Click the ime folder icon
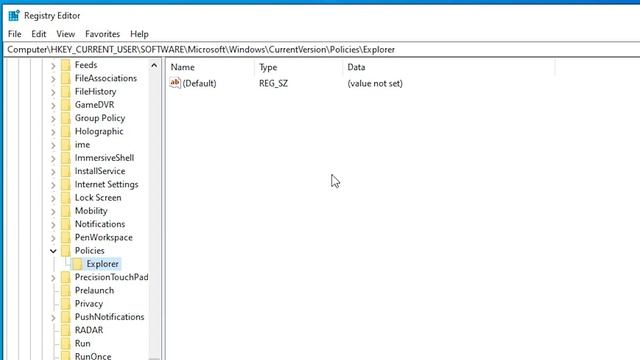This screenshot has height=360, width=640. click(x=66, y=144)
